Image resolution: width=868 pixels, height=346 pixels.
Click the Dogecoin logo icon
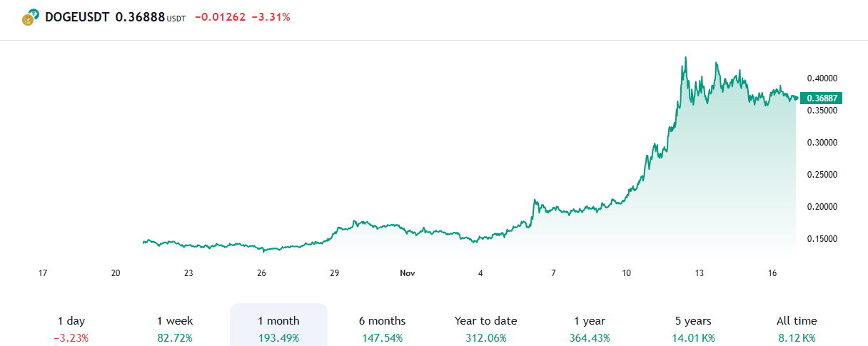coord(29,19)
